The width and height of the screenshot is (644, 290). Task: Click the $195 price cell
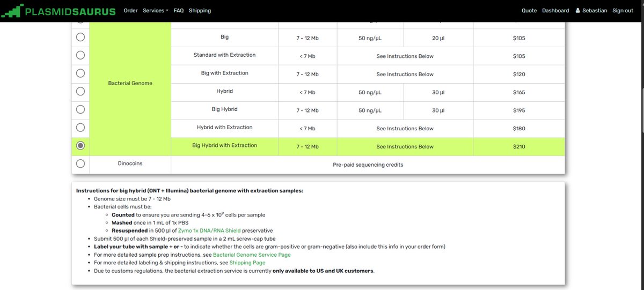(519, 110)
